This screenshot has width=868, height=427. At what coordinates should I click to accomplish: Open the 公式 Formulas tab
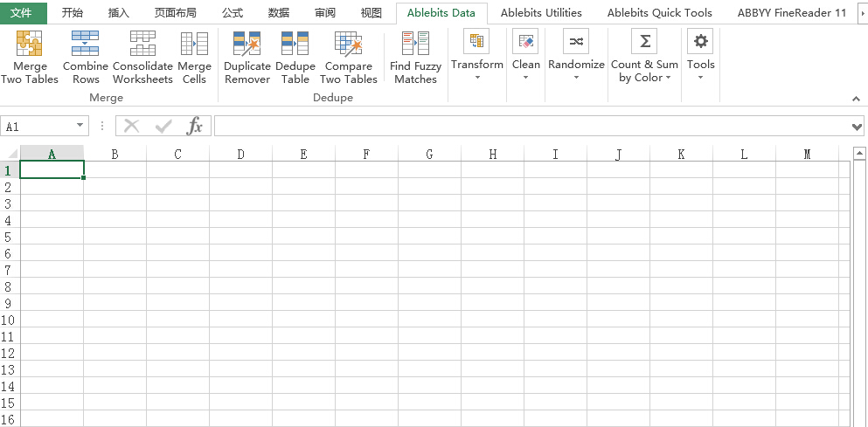click(233, 13)
